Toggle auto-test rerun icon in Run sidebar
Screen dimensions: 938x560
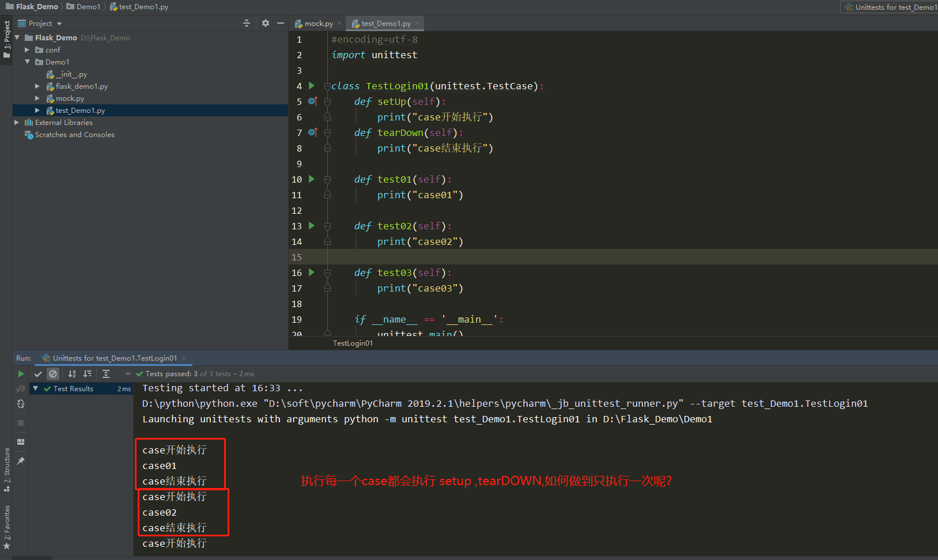pyautogui.click(x=21, y=404)
